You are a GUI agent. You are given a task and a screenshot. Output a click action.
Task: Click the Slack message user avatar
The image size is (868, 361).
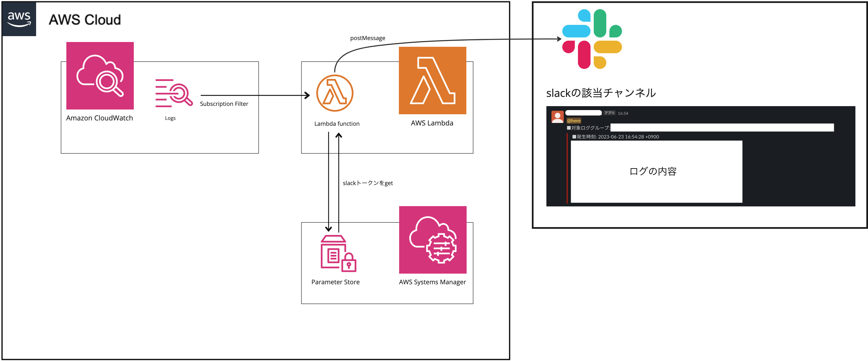click(557, 117)
